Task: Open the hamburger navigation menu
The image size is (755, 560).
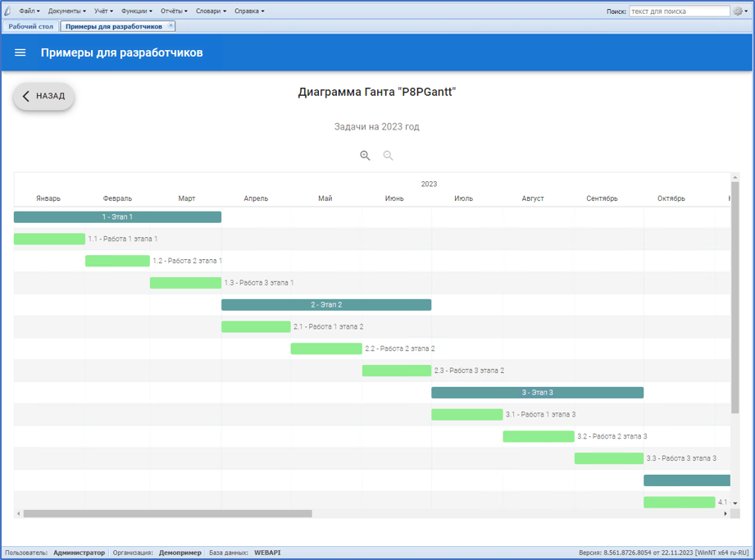Action: tap(20, 52)
